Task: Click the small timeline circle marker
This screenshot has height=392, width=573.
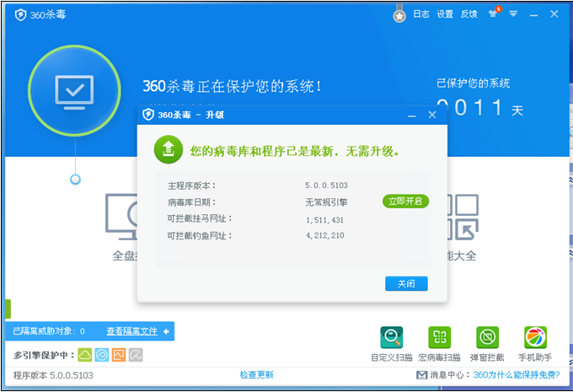Action: [75, 180]
